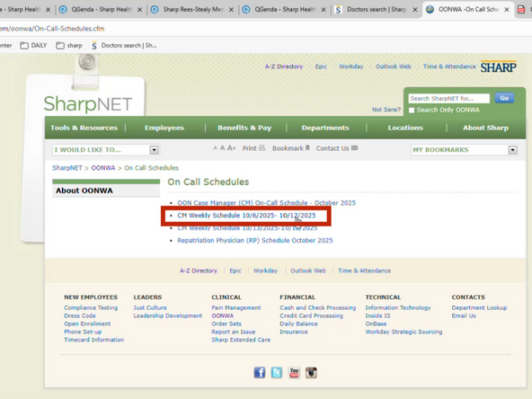The height and width of the screenshot is (399, 532).
Task: Open A-Z Directory in footer bar
Action: pyautogui.click(x=199, y=270)
